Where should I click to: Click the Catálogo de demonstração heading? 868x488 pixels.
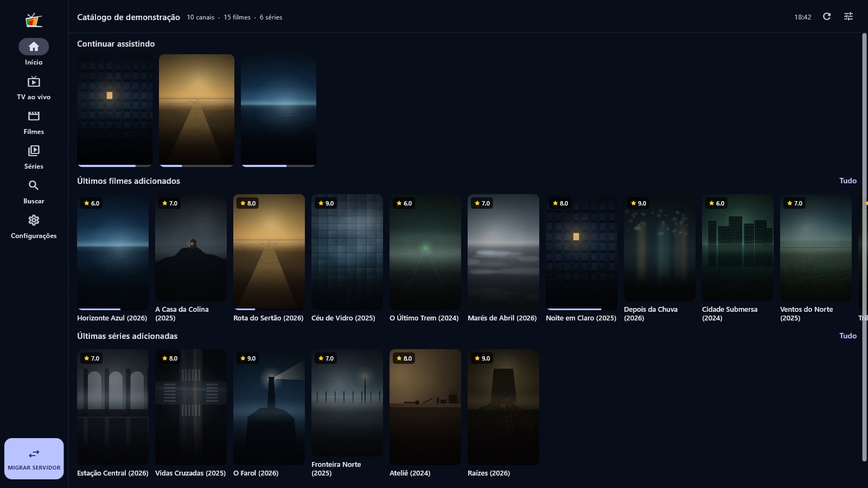pyautogui.click(x=129, y=17)
